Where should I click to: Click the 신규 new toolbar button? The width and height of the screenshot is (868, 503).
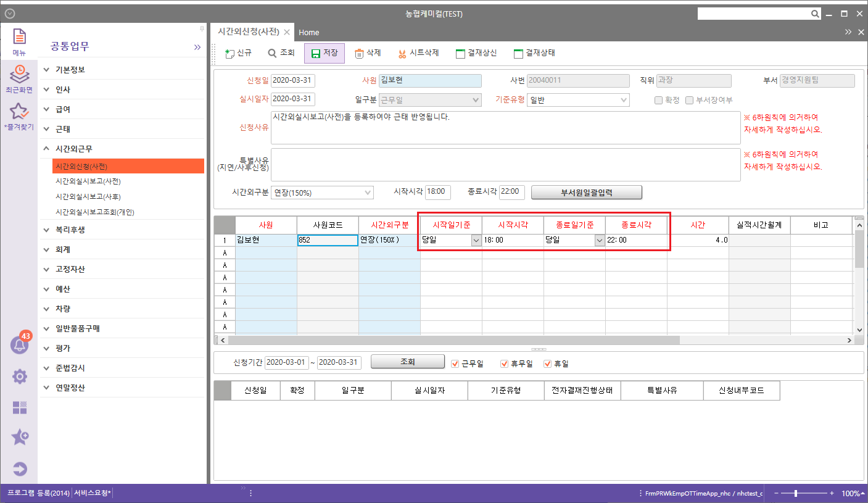(238, 54)
